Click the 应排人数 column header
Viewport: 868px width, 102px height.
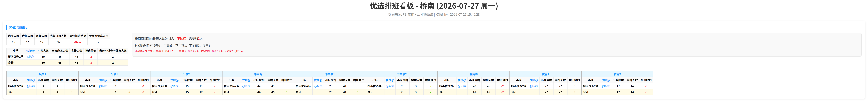pyautogui.click(x=28, y=36)
